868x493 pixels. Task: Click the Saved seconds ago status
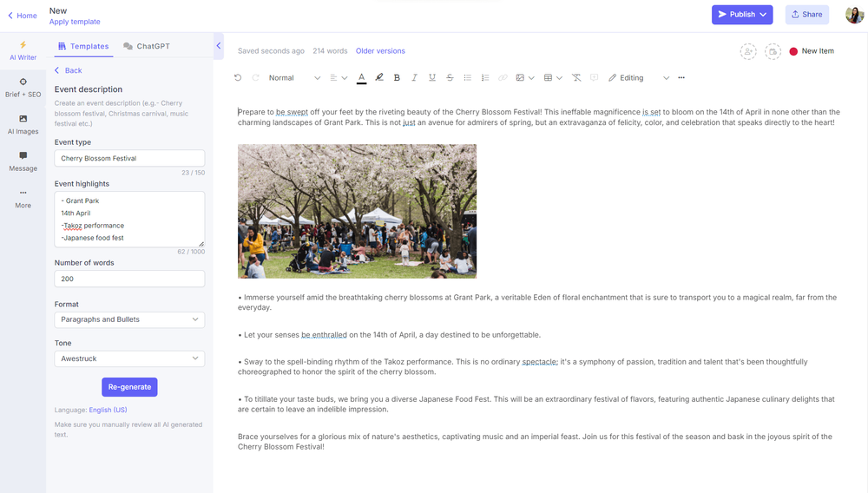[271, 51]
